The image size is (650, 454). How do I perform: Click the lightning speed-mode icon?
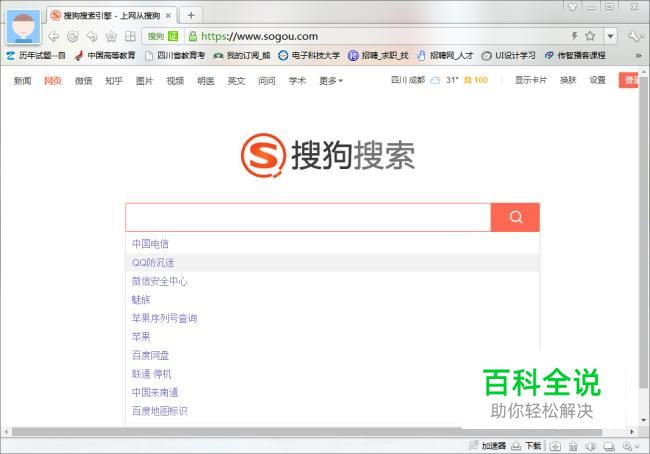[575, 36]
